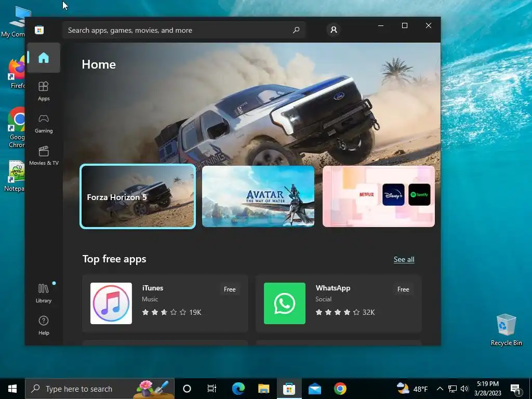Viewport: 532px width, 399px height.
Task: Select the Recycle Bin desktop icon
Action: (506, 330)
